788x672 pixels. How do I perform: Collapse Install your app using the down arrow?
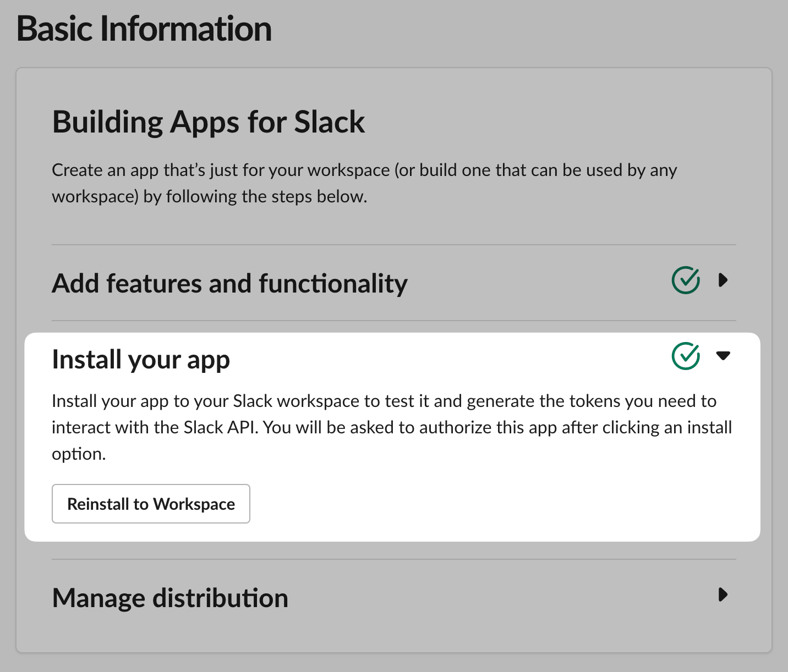point(723,356)
